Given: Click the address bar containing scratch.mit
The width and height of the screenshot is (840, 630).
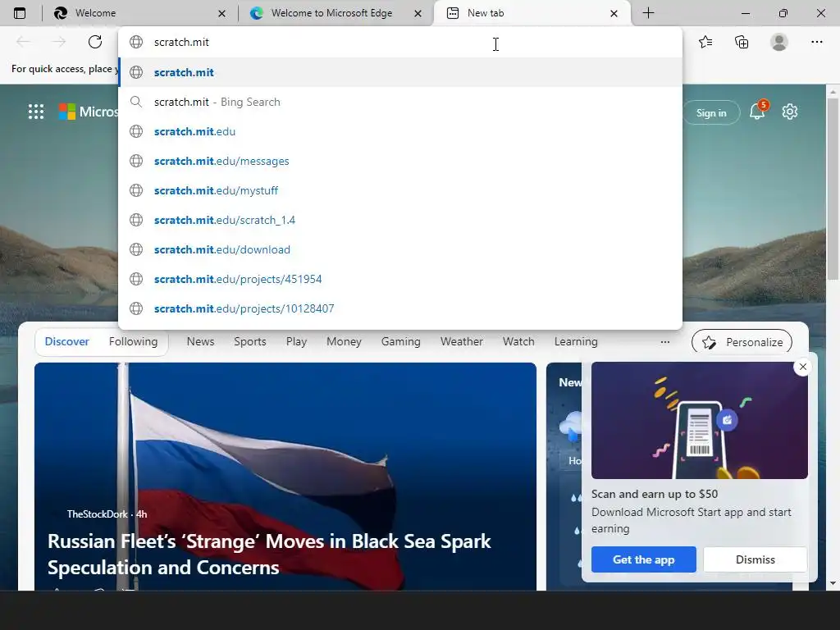Looking at the screenshot, I should tap(400, 42).
